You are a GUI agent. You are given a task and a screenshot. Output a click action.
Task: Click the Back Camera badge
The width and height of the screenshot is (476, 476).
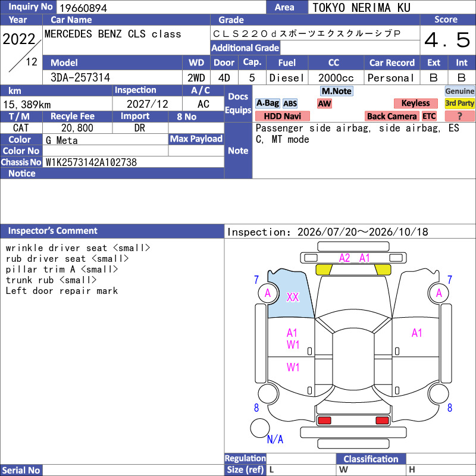(x=392, y=116)
